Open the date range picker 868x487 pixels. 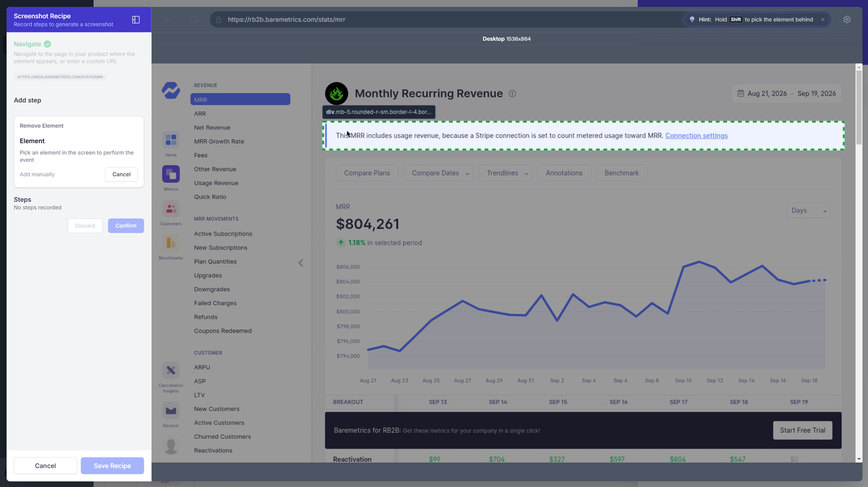787,94
